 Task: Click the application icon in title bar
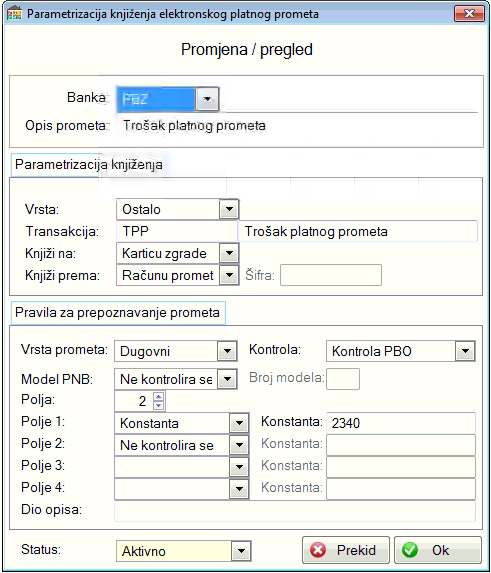[x=14, y=14]
